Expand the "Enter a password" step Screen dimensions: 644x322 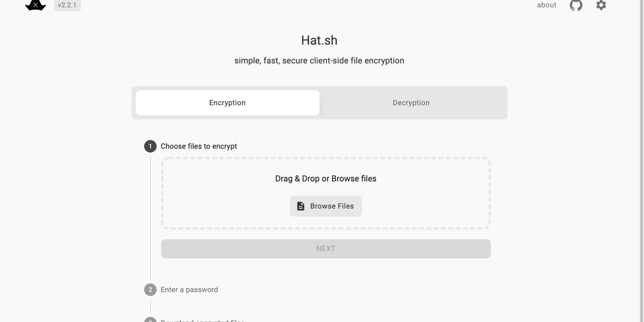pos(189,290)
